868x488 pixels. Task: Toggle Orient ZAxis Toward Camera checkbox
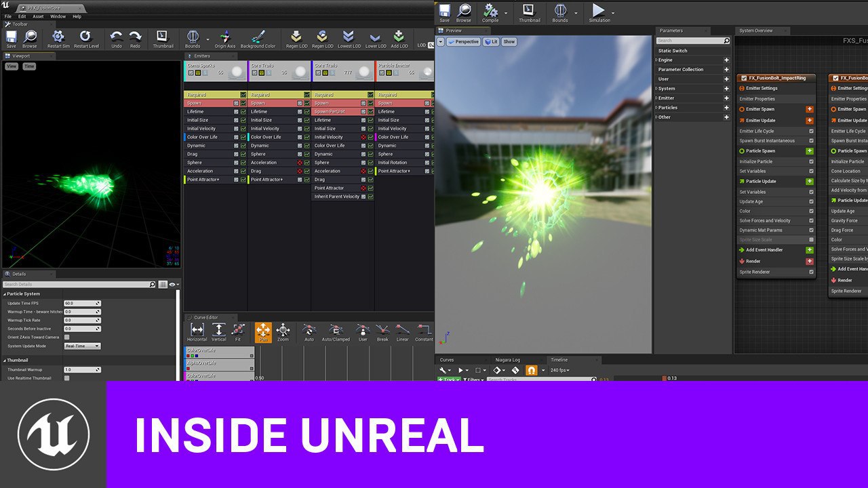[x=66, y=337]
